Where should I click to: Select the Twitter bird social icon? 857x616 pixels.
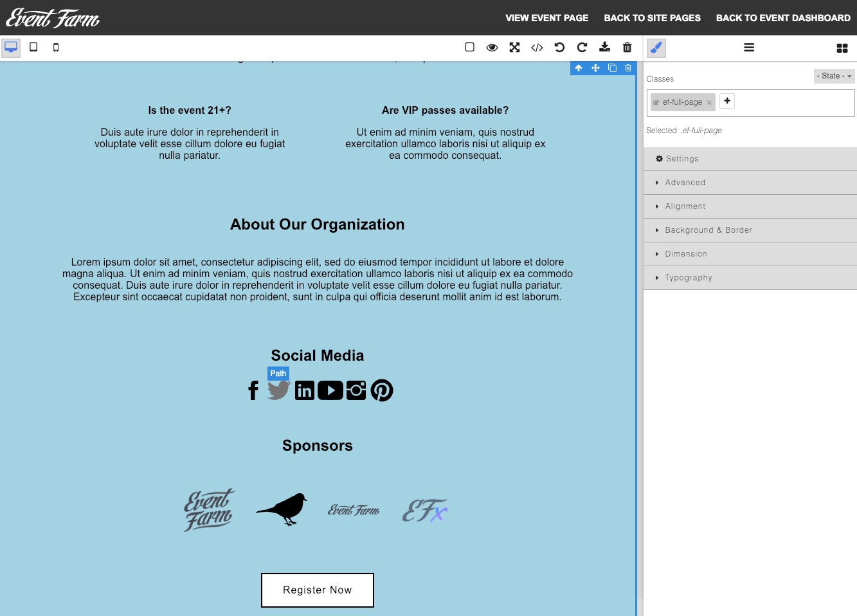tap(279, 390)
